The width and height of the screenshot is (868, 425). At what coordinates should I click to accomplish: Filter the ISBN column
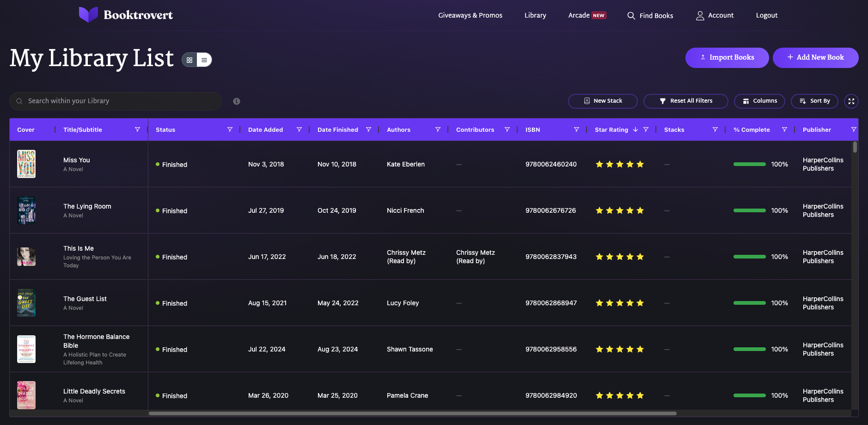[x=576, y=129]
